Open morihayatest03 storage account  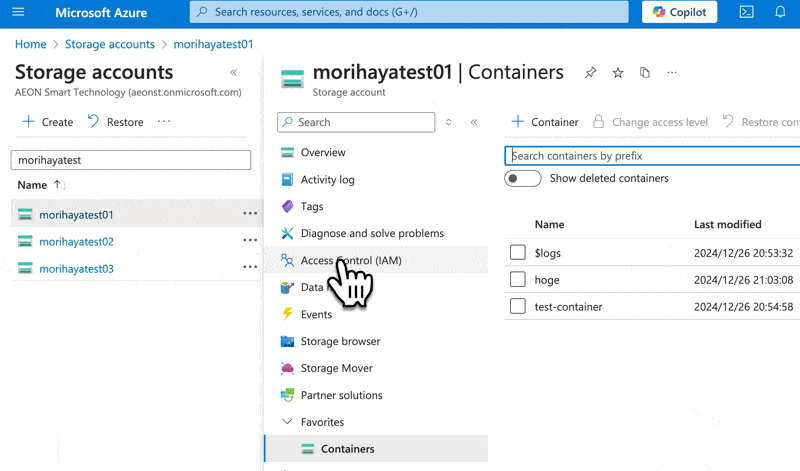[77, 268]
